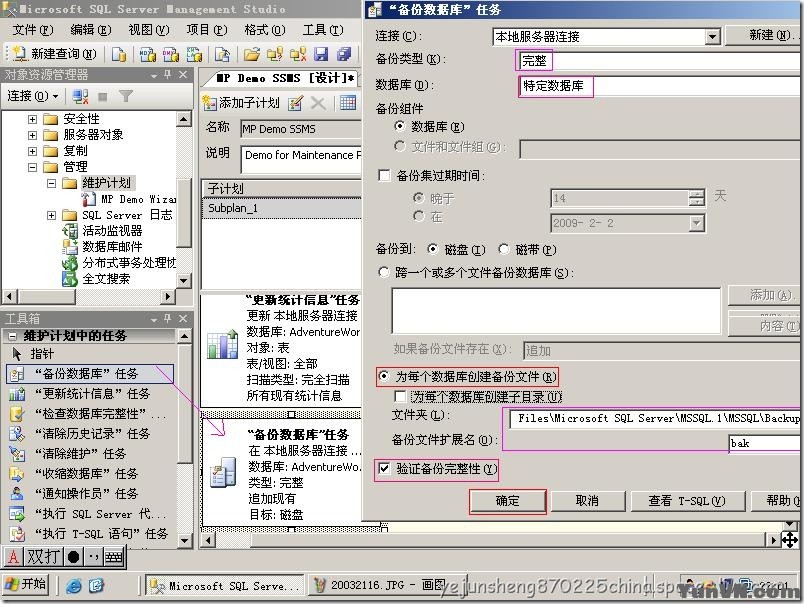This screenshot has width=804, height=604.
Task: Select the 文件和文件组 radio button
Action: [x=399, y=146]
